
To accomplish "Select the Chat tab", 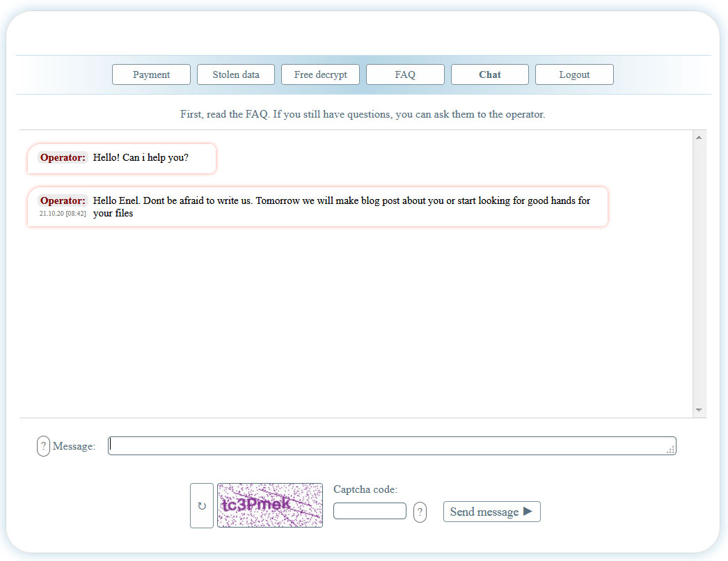I will click(x=490, y=74).
